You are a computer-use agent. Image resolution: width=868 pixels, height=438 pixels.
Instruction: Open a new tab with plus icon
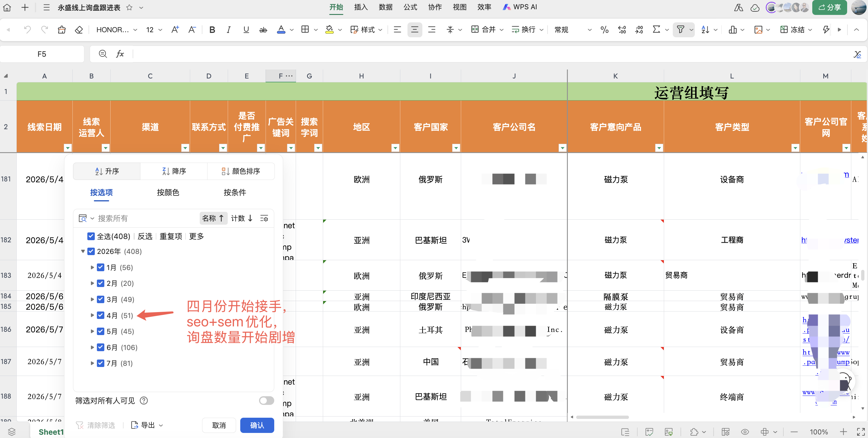tap(25, 7)
